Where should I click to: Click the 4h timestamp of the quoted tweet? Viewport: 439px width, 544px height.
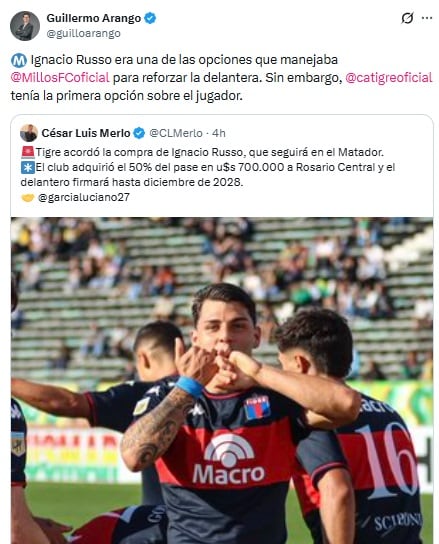(x=219, y=133)
